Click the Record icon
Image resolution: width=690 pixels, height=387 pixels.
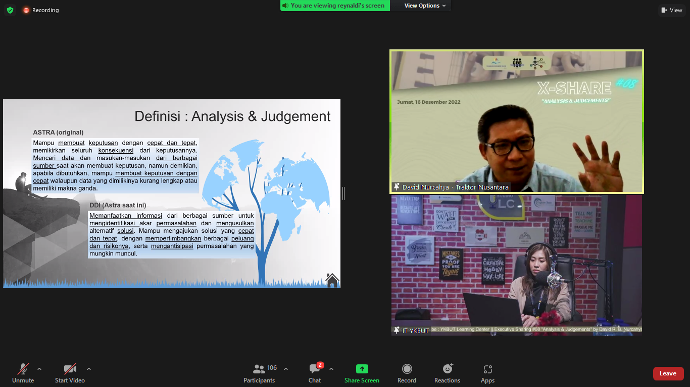407,369
